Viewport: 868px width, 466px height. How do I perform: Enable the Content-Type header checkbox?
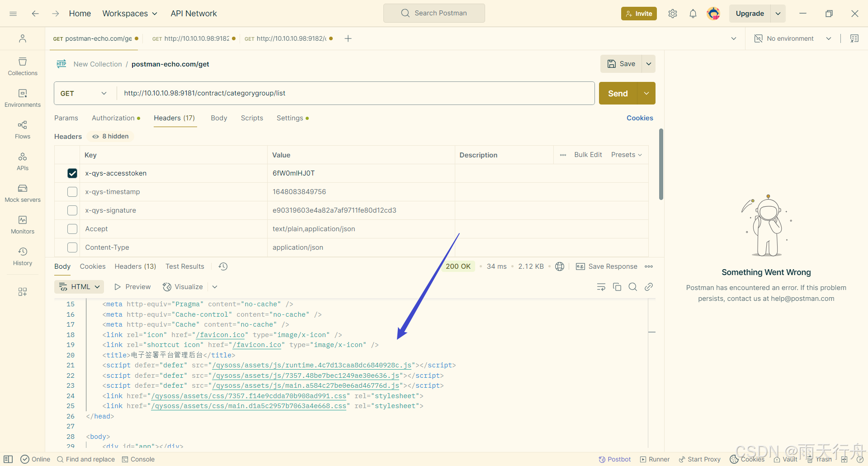(72, 247)
